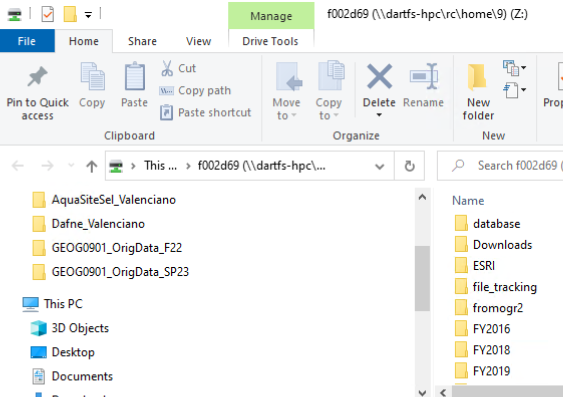Click the Delete X icon
The height and width of the screenshot is (397, 563).
379,76
